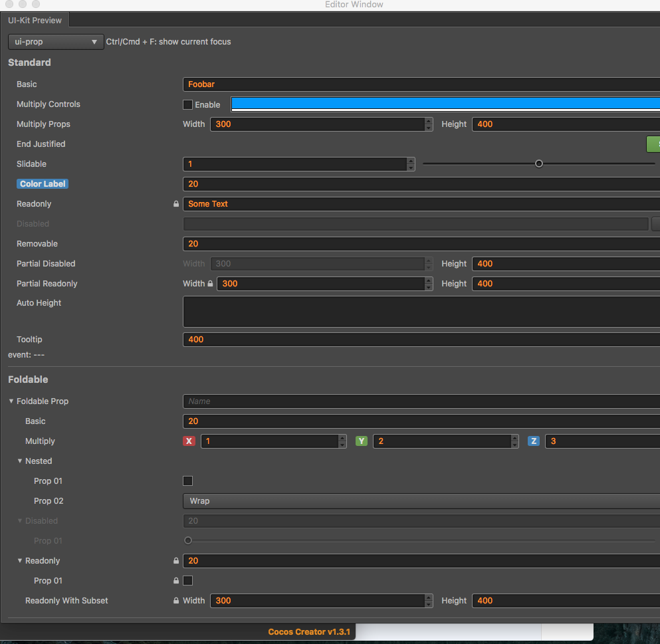660x644 pixels.
Task: Toggle the Enable checkbox
Action: click(x=187, y=104)
